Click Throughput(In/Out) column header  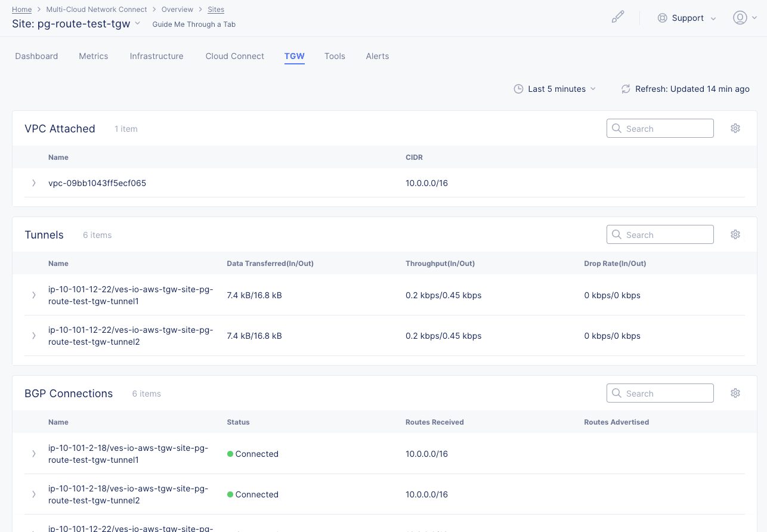pyautogui.click(x=440, y=264)
